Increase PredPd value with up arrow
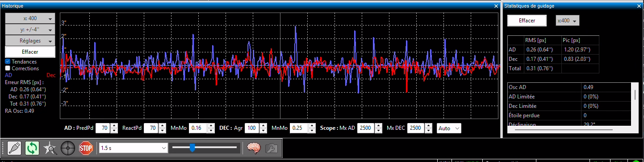This screenshot has width=644, height=162. pos(114,125)
